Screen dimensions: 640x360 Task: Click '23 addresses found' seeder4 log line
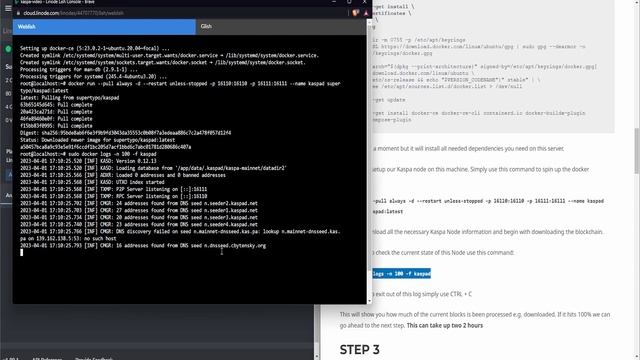139,224
